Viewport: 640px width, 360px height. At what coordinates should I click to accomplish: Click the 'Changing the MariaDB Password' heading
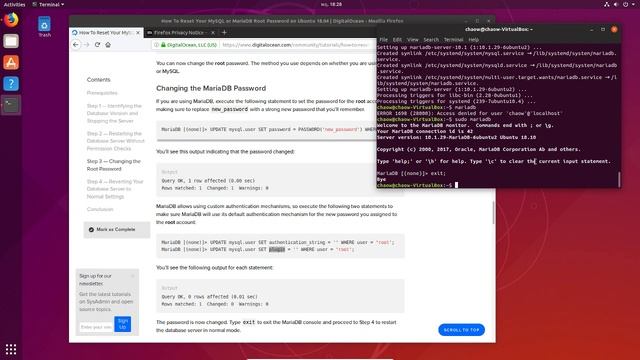pos(211,88)
